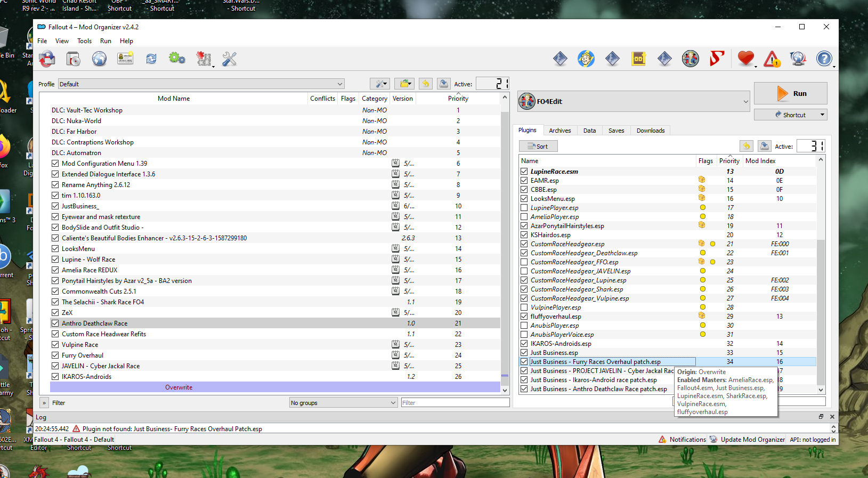Click the refresh toolbar icon

(x=151, y=59)
